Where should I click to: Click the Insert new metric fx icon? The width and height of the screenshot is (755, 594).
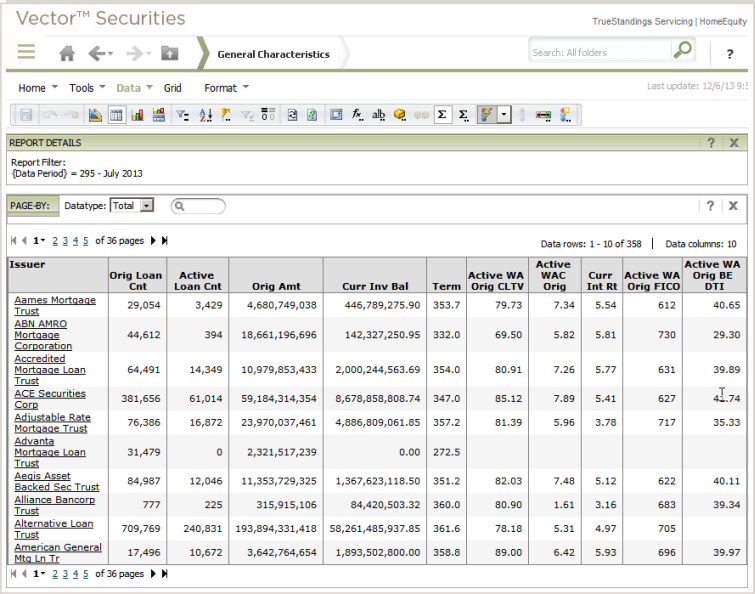(x=357, y=115)
